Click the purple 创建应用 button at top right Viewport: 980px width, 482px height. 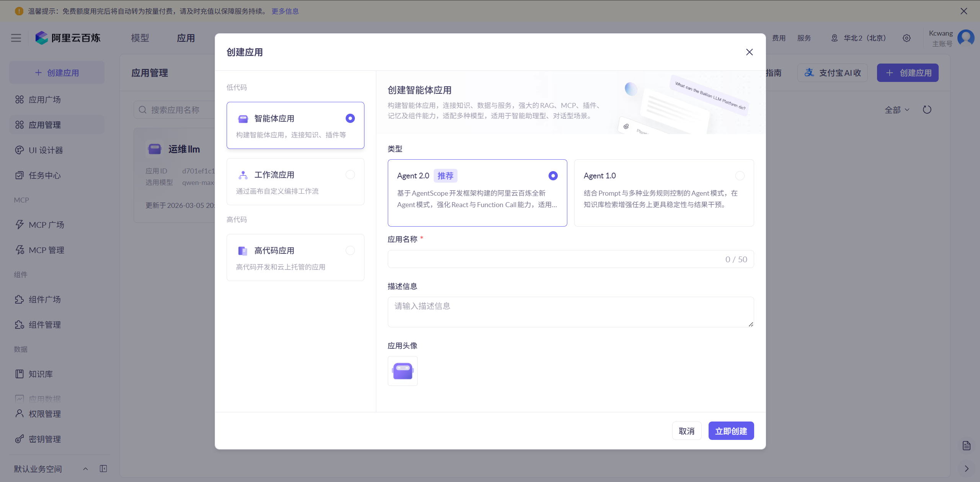point(908,73)
